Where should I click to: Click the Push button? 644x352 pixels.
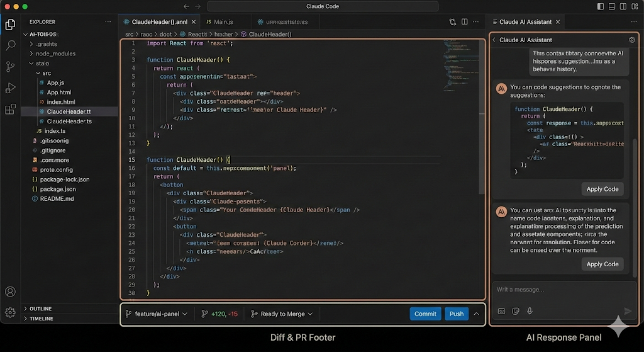tap(457, 314)
